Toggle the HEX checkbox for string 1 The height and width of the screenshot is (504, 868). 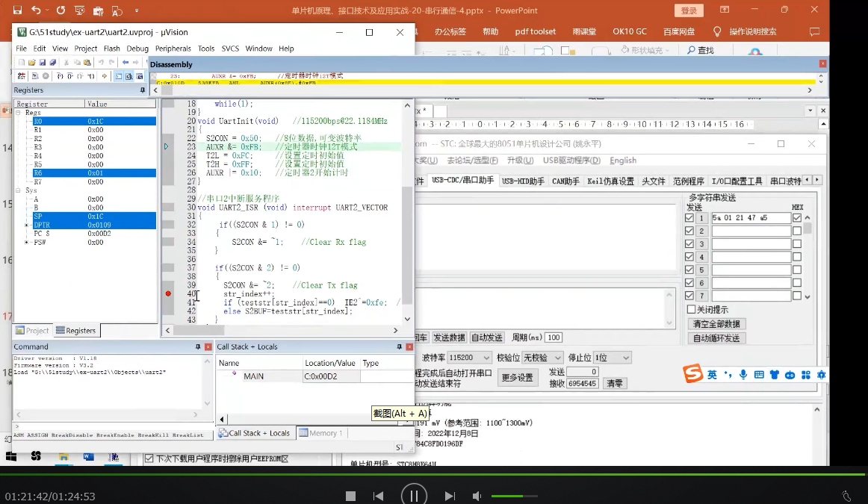tap(796, 218)
